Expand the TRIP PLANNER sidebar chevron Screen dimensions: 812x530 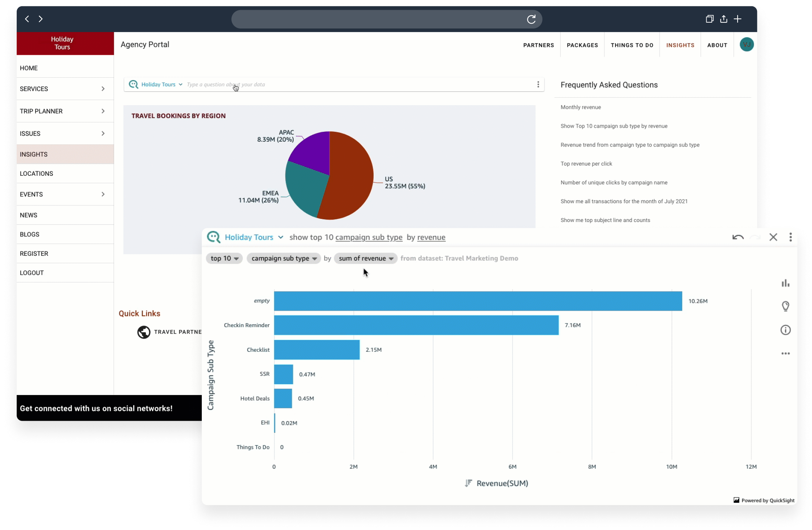tap(103, 111)
